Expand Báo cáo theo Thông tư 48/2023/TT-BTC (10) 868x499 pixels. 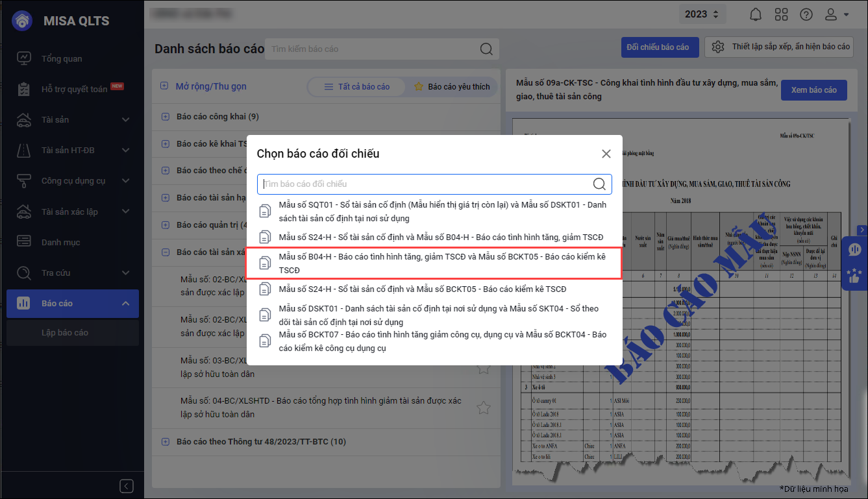pos(165,442)
